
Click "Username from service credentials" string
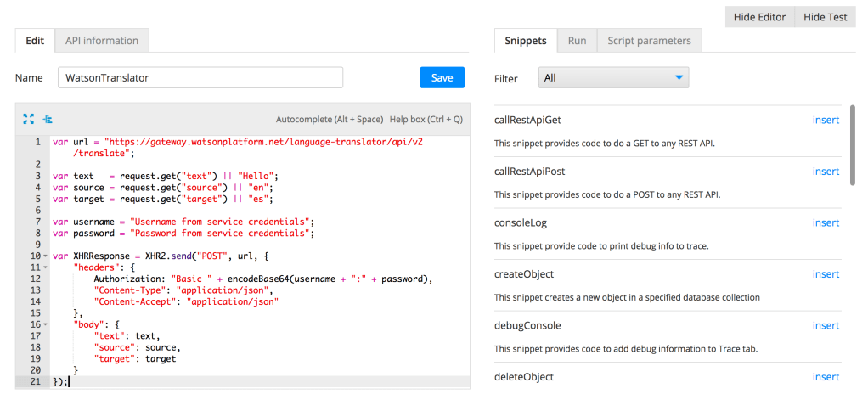pyautogui.click(x=220, y=222)
